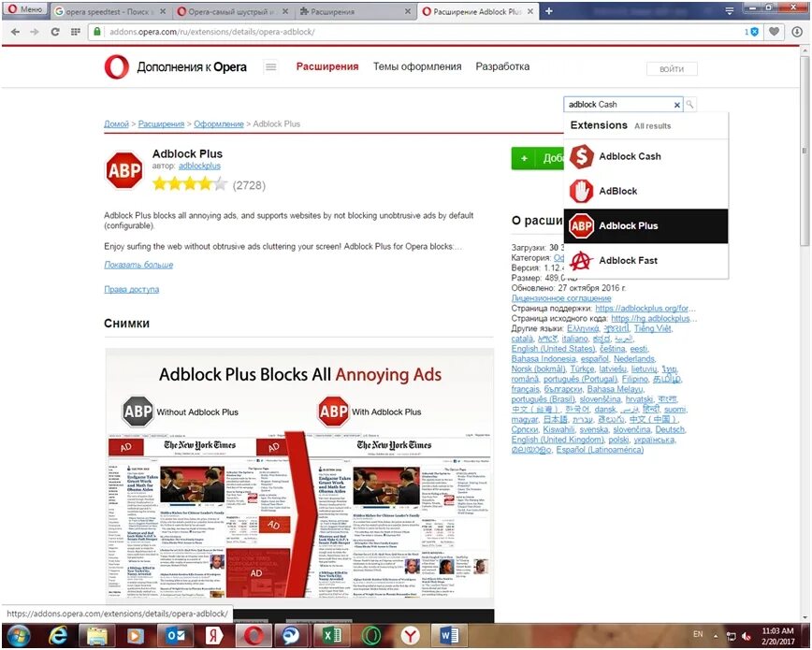Switch to Расширения tab
Viewport: 812px width, 650px height.
tap(355, 11)
